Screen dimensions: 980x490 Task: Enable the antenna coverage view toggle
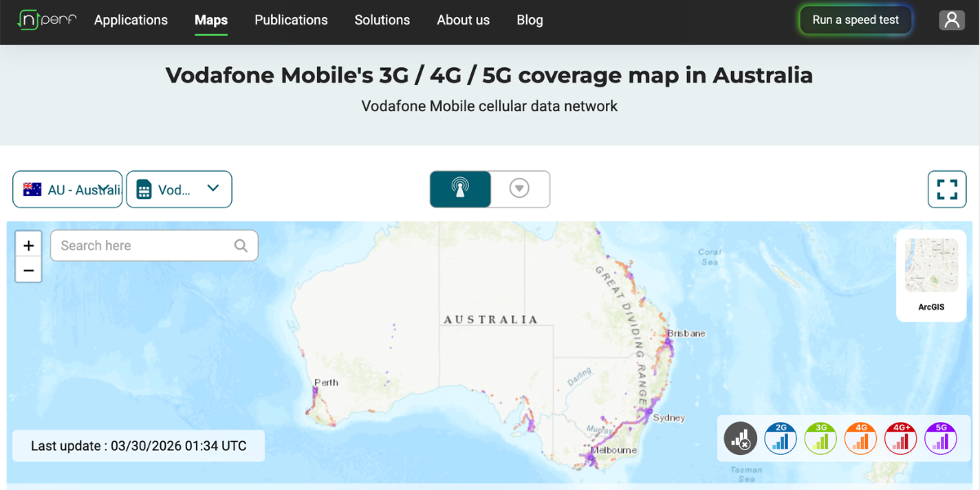pos(460,189)
